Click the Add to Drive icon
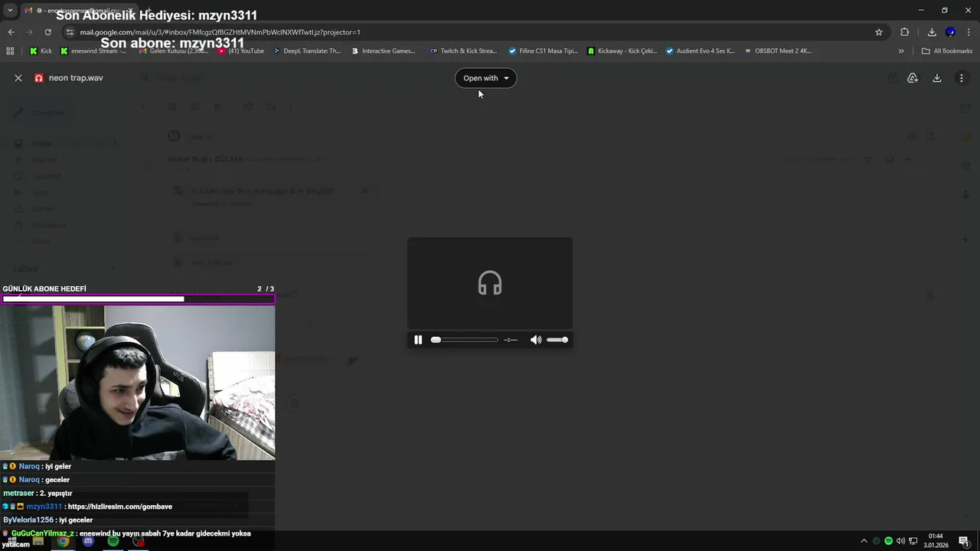Image resolution: width=980 pixels, height=551 pixels. click(x=913, y=78)
